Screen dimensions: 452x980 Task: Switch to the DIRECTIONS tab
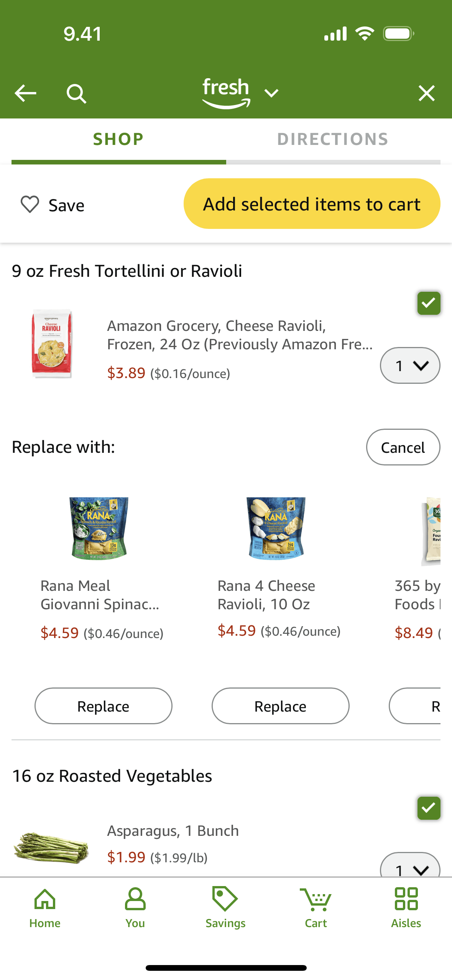(333, 139)
